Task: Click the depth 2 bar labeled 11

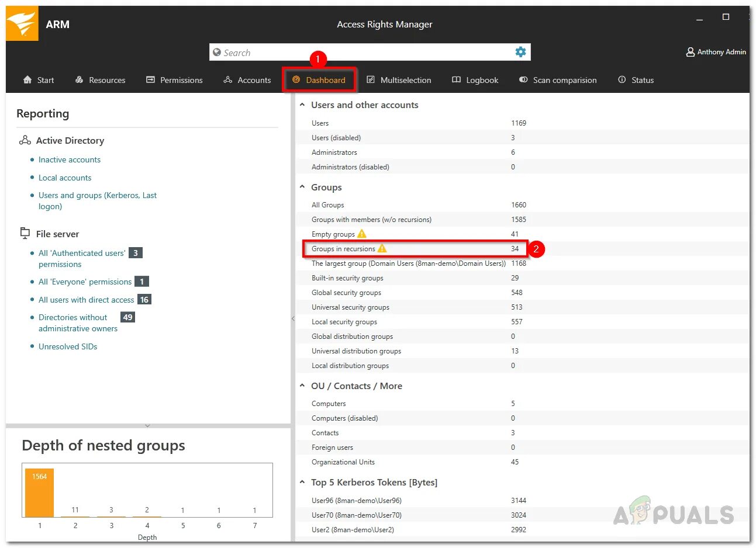Action: pyautogui.click(x=75, y=516)
